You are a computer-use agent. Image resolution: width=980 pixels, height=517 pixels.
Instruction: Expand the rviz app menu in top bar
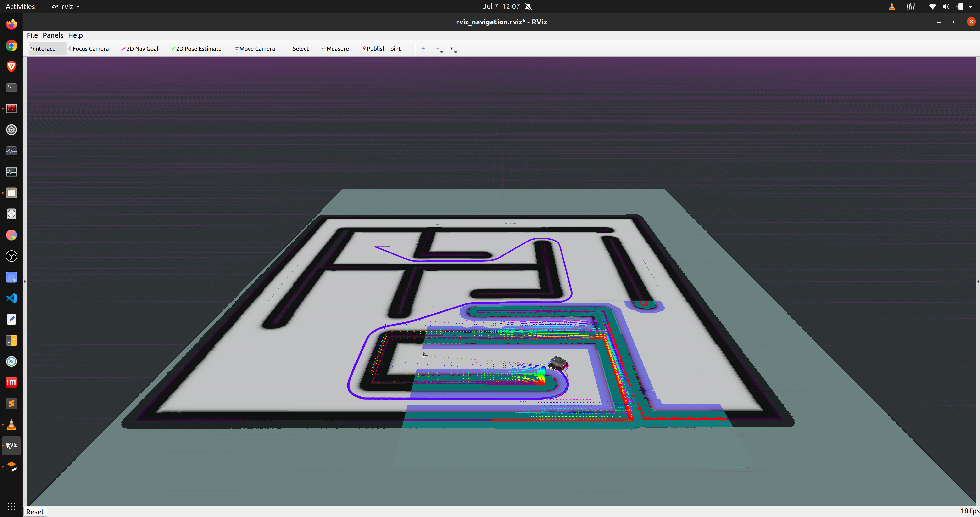66,6
